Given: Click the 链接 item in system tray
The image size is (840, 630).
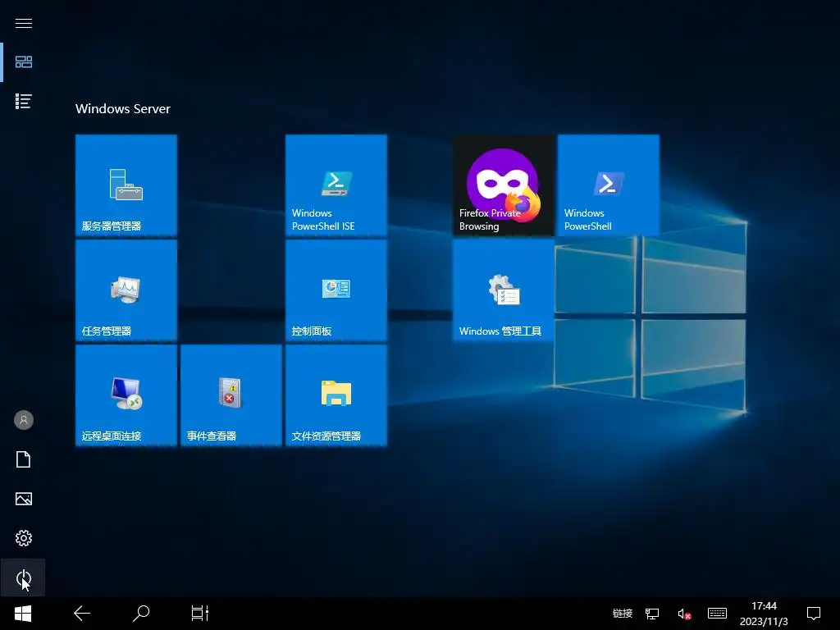Looking at the screenshot, I should (623, 614).
